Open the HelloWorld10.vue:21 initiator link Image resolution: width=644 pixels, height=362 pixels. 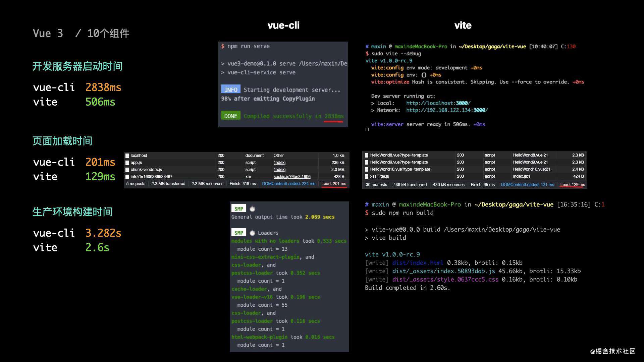point(532,169)
